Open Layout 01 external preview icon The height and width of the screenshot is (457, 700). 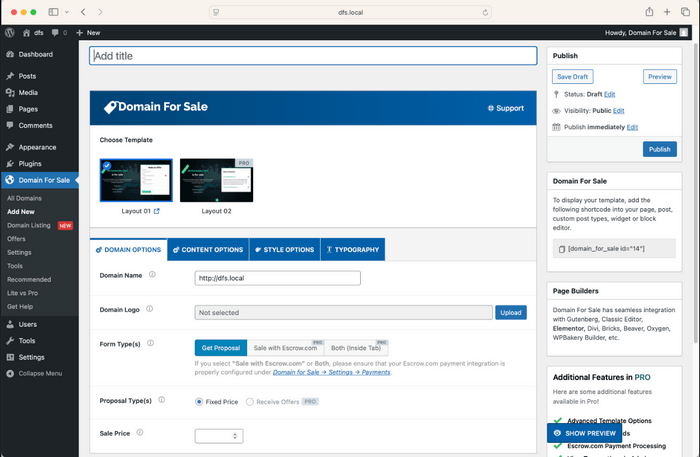pos(157,211)
